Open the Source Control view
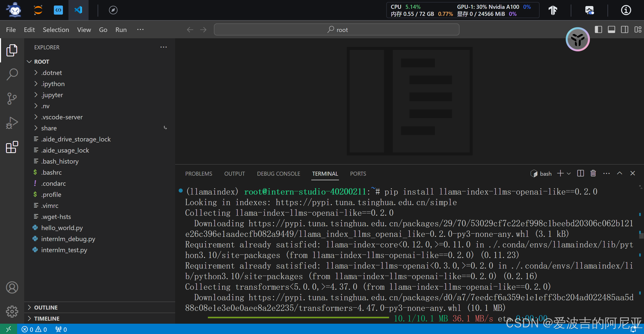 [12, 98]
